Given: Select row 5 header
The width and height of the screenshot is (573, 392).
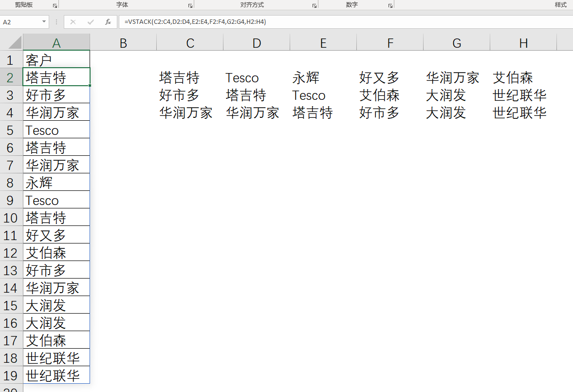Looking at the screenshot, I should (x=11, y=130).
